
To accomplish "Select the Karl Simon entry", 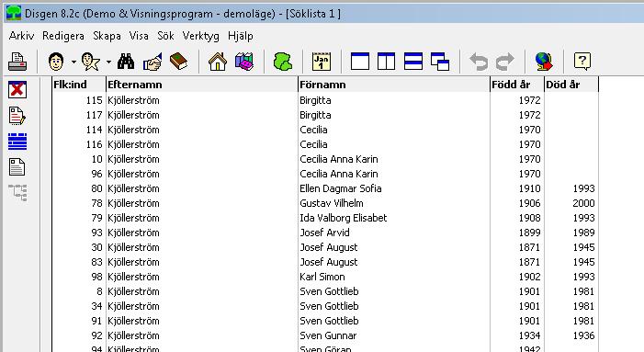I will point(322,277).
